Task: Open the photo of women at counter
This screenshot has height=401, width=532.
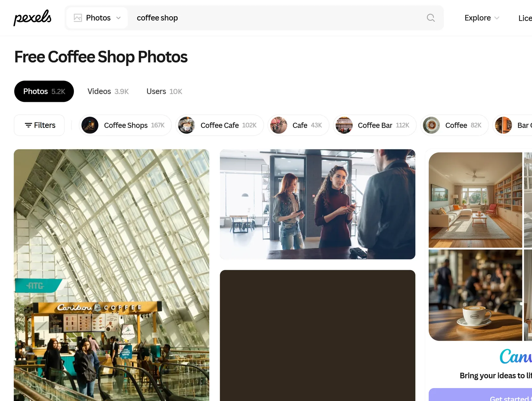Action: [x=318, y=204]
